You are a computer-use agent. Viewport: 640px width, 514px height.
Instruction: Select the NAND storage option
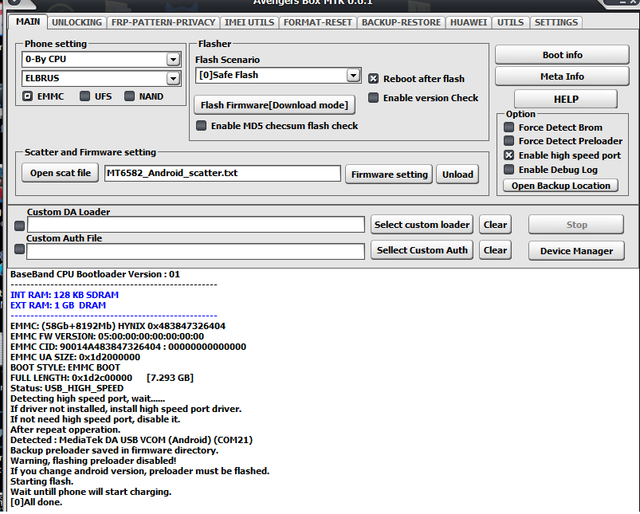pyautogui.click(x=129, y=96)
